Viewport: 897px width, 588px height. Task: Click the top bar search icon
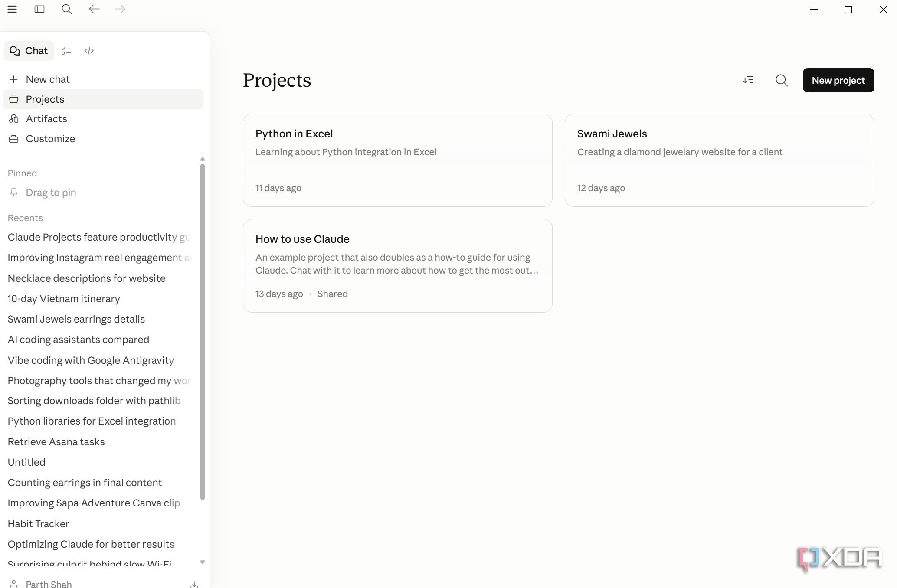click(66, 9)
